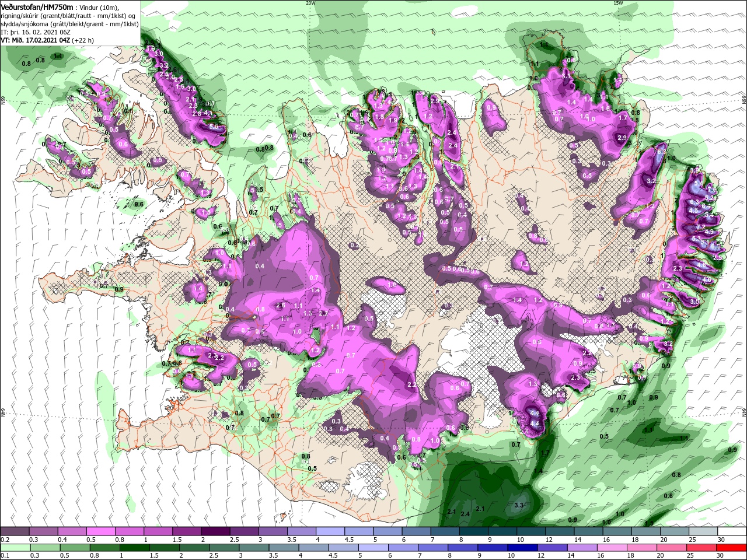Click the '0.1' label starting the lower legend row
The width and height of the screenshot is (747, 560).
pos(4,555)
